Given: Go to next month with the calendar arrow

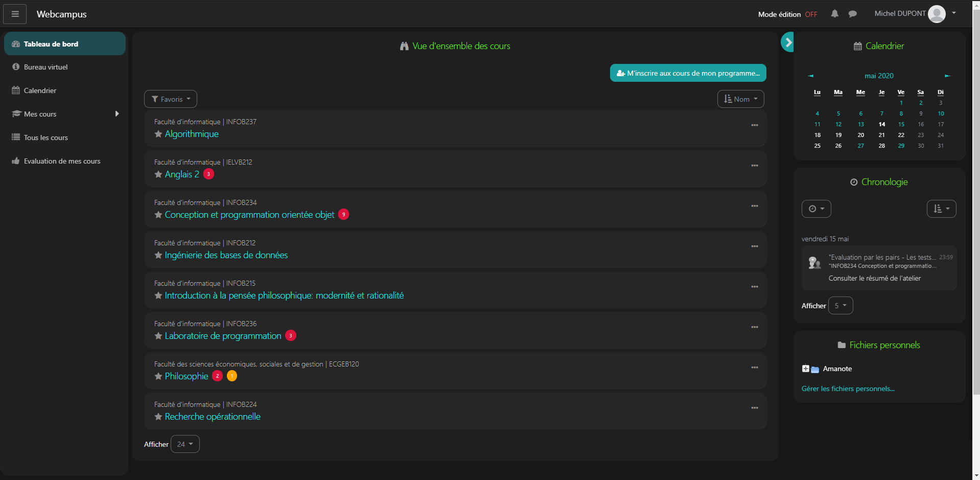Looking at the screenshot, I should 948,76.
